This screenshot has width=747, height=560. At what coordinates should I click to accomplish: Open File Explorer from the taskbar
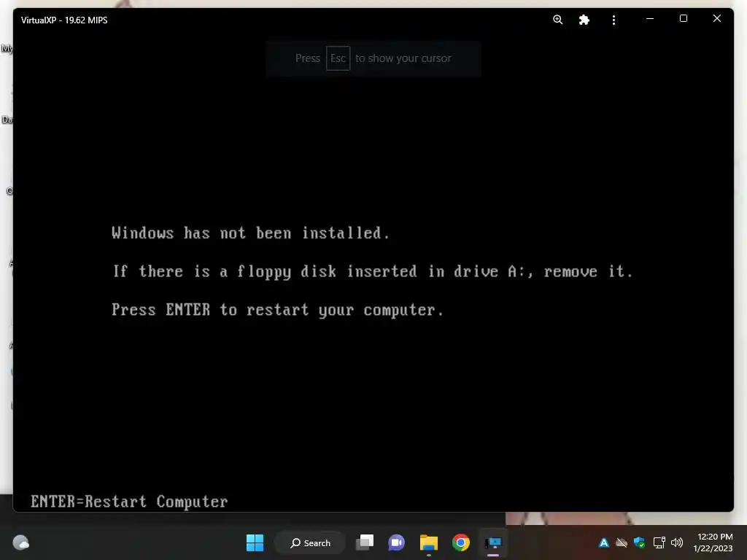tap(428, 542)
